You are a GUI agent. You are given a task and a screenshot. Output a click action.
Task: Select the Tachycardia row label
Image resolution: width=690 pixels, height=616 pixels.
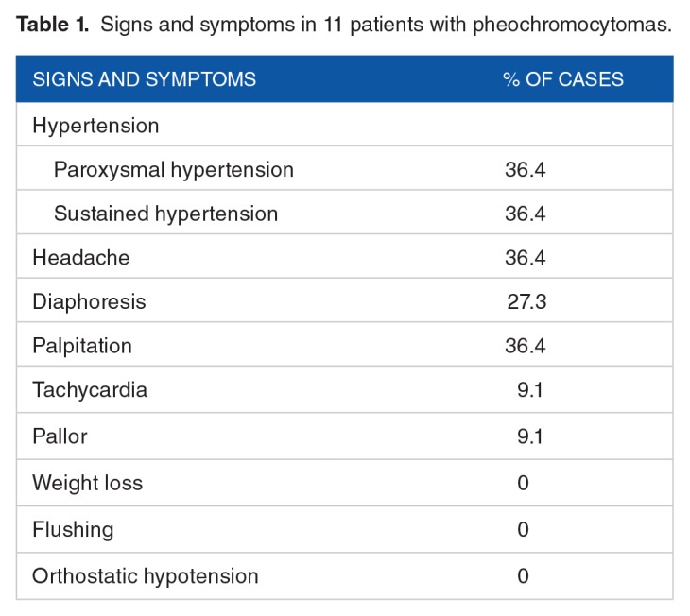90,390
